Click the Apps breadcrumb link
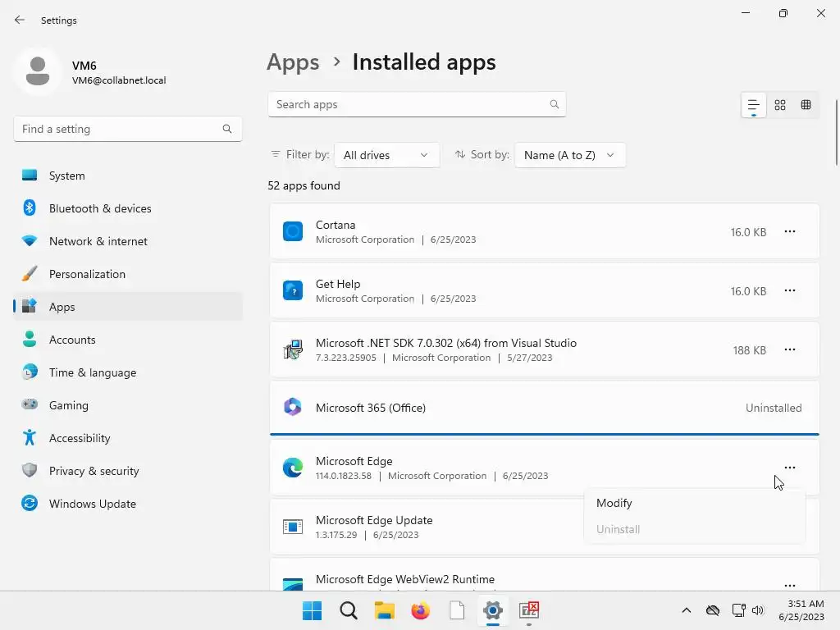This screenshot has width=840, height=630. [293, 62]
